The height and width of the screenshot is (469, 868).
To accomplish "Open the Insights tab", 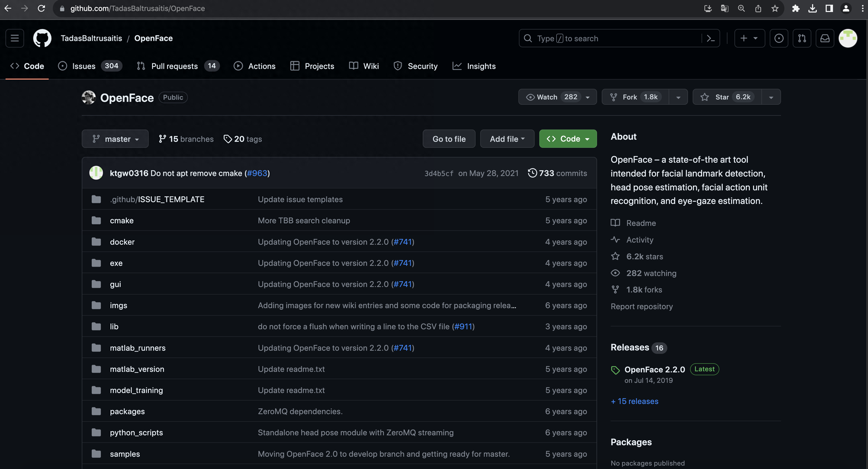I will 474,66.
